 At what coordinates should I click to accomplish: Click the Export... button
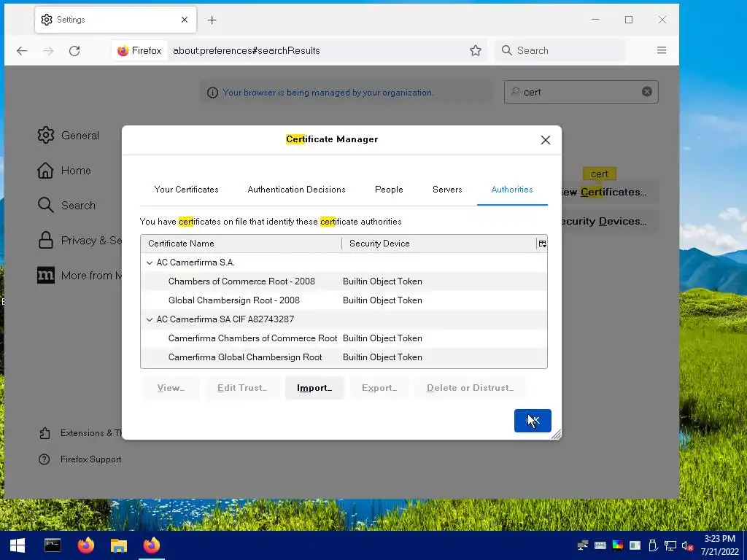click(379, 388)
